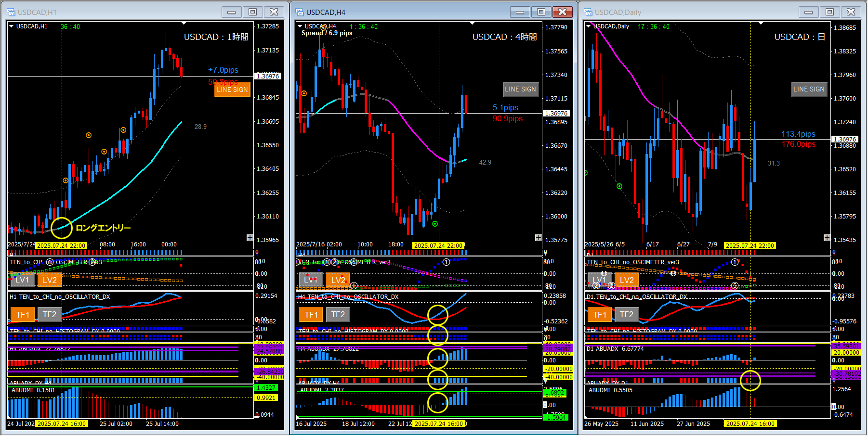Image resolution: width=868 pixels, height=436 pixels.
Task: Toggle the LV1 button in the Daily window
Action: (600, 280)
